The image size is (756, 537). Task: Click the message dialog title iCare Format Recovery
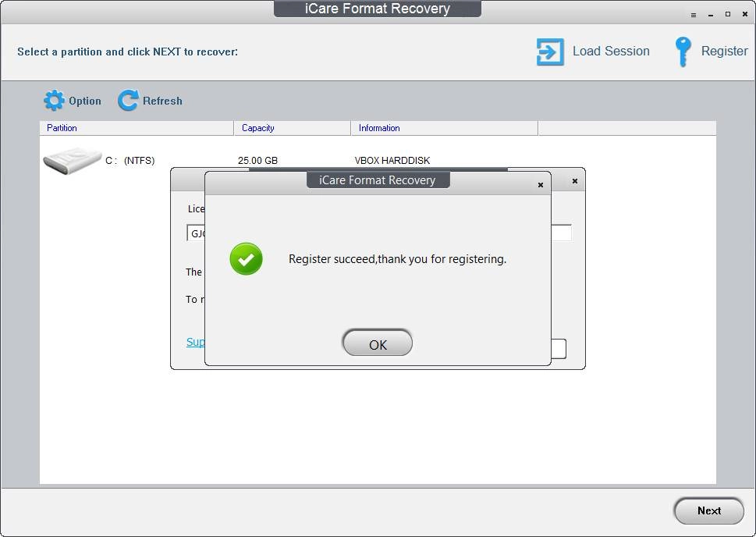point(377,180)
